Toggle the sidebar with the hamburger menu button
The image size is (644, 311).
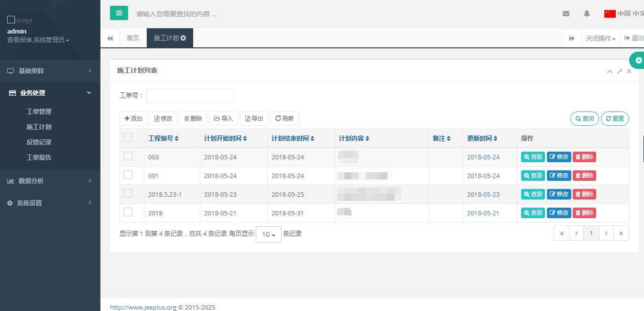pyautogui.click(x=119, y=13)
